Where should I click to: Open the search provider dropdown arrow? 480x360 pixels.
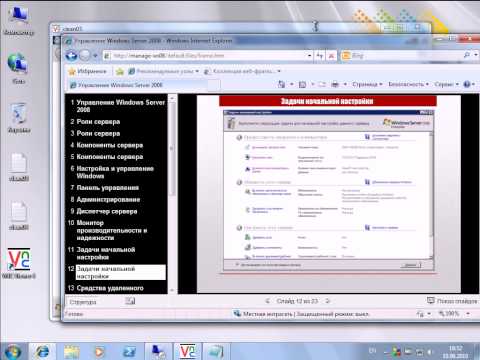(476, 55)
